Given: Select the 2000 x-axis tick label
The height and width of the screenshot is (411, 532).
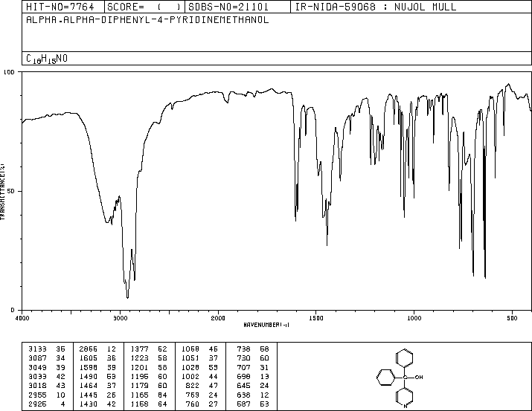Looking at the screenshot, I should (x=218, y=318).
